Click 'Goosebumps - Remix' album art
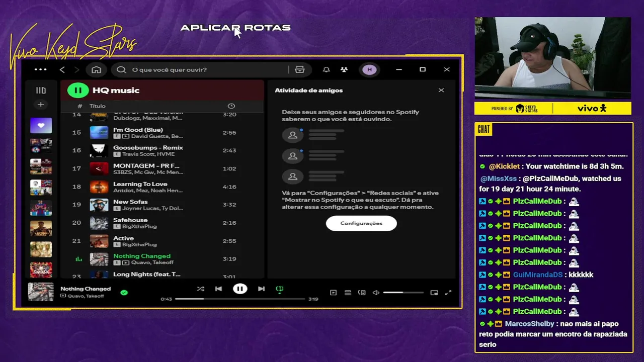 [x=99, y=150]
